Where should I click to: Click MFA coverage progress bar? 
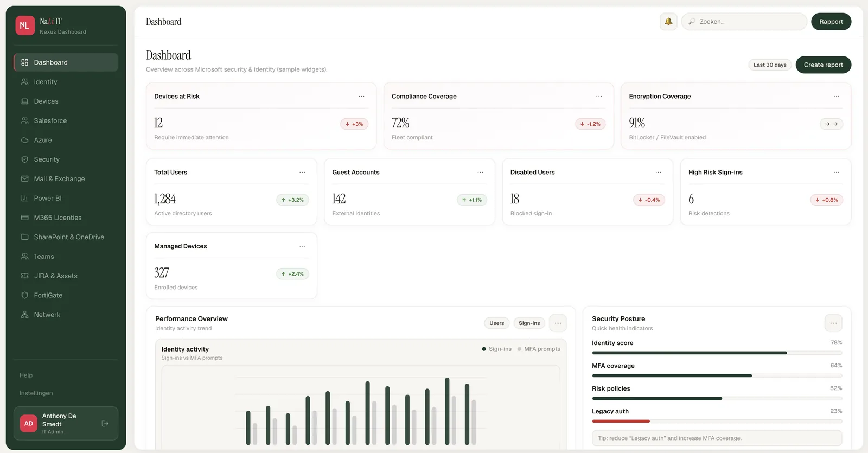click(717, 376)
